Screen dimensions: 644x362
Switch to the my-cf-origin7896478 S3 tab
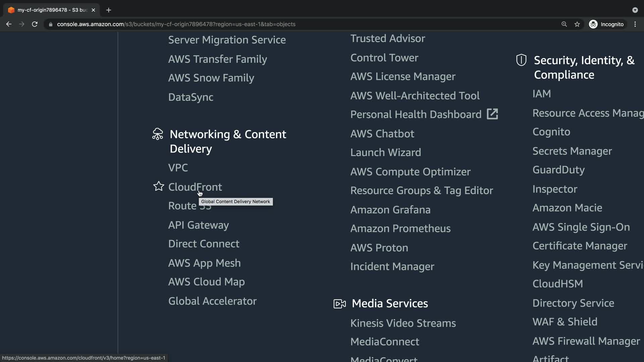(x=50, y=10)
